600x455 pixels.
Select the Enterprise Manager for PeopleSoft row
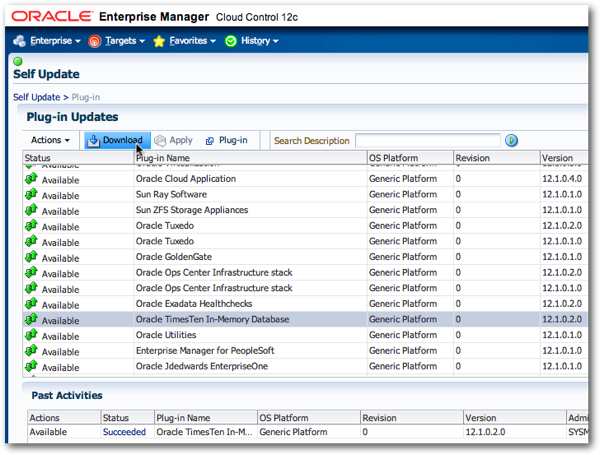pyautogui.click(x=305, y=351)
